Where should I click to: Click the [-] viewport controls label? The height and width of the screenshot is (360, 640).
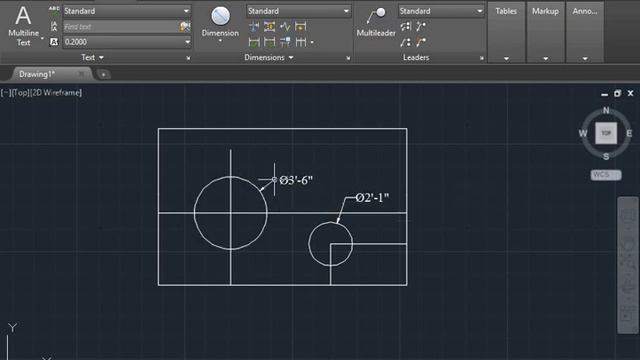[x=5, y=93]
